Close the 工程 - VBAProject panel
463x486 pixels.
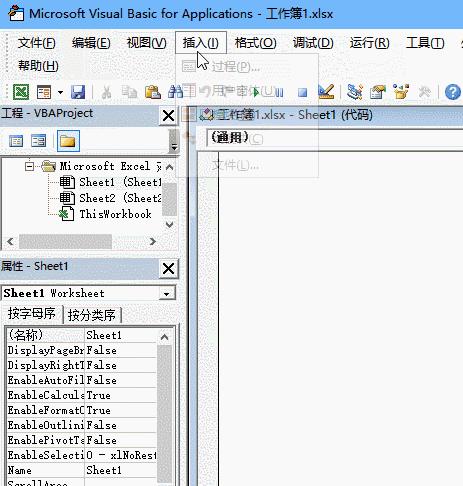click(168, 116)
